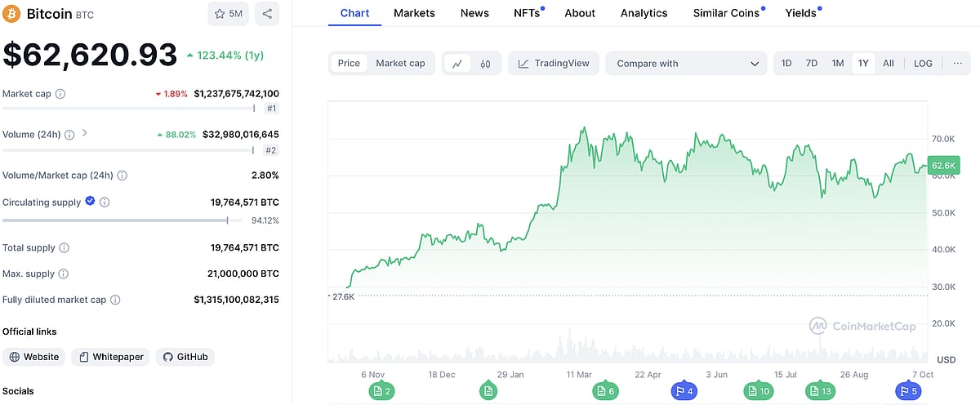Click the Volume (24h) rank progress bar
Viewport: 980px width, 405px height.
pos(129,149)
